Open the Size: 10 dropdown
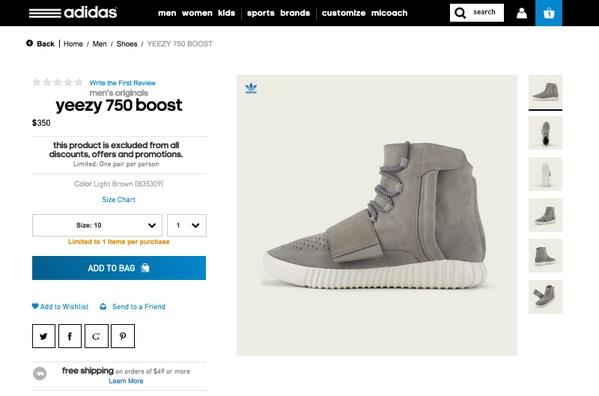 (x=97, y=225)
